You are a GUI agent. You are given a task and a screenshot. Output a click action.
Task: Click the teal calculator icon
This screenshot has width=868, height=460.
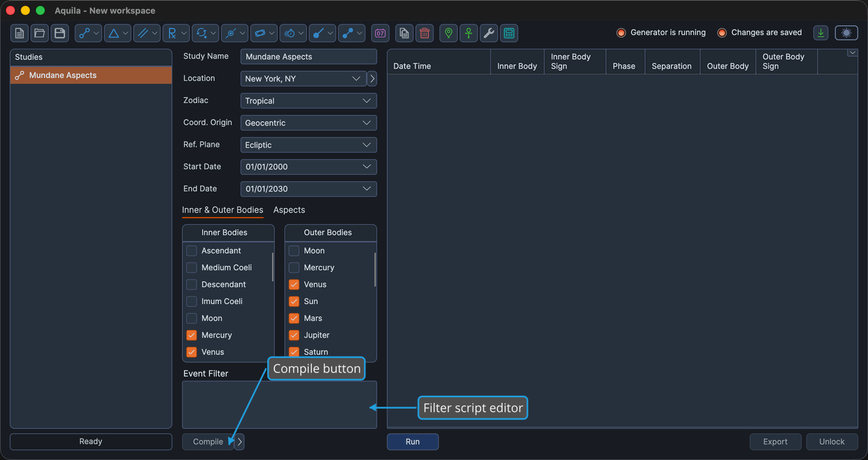coord(509,33)
